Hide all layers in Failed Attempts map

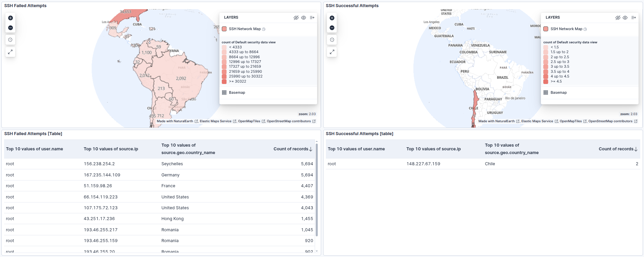point(296,18)
